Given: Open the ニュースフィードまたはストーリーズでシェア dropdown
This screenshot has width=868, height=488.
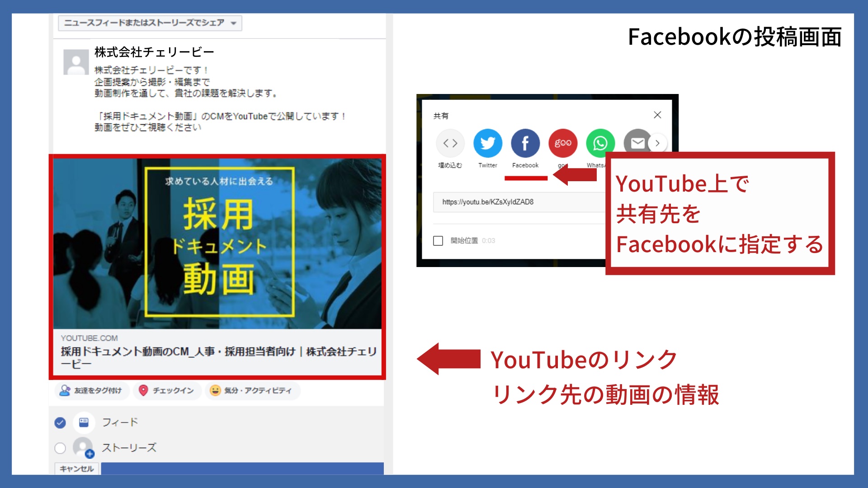Looking at the screenshot, I should click(150, 23).
